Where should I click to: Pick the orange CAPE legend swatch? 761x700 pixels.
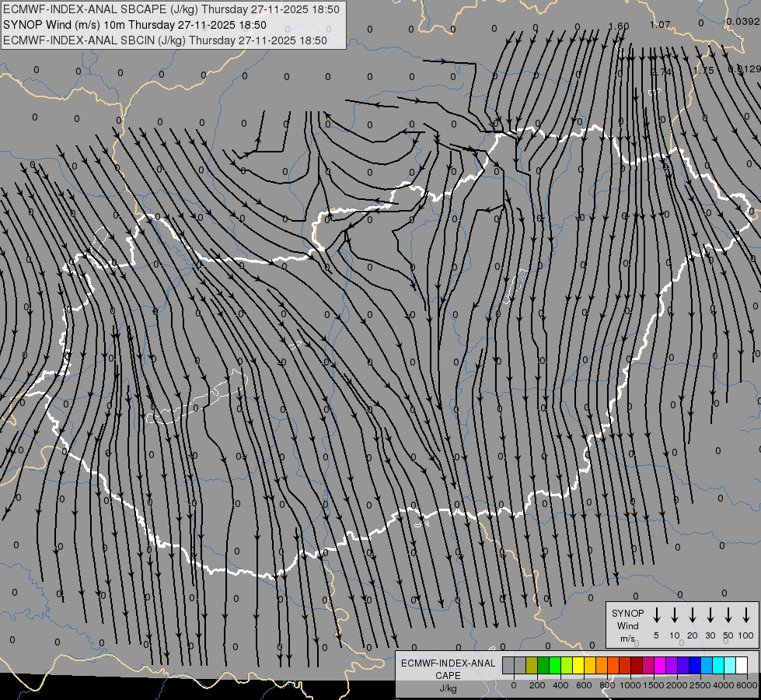click(x=602, y=665)
